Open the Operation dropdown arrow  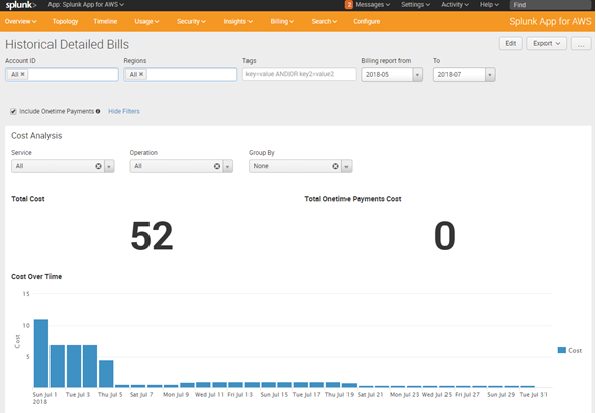[x=228, y=166]
